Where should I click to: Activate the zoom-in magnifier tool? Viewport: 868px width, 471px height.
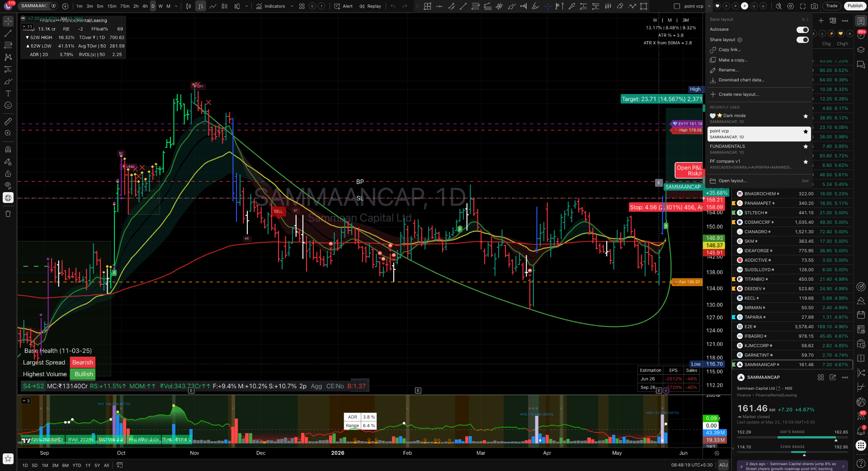pos(8,133)
